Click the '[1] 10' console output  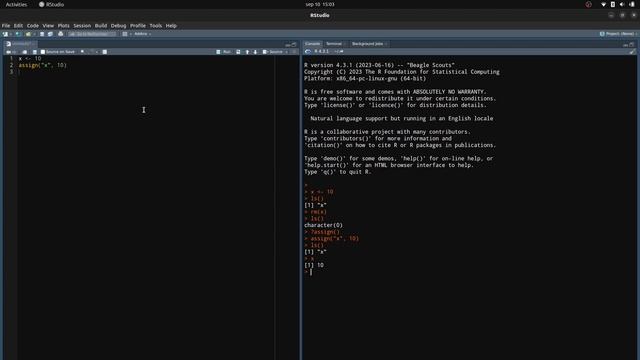(x=314, y=265)
